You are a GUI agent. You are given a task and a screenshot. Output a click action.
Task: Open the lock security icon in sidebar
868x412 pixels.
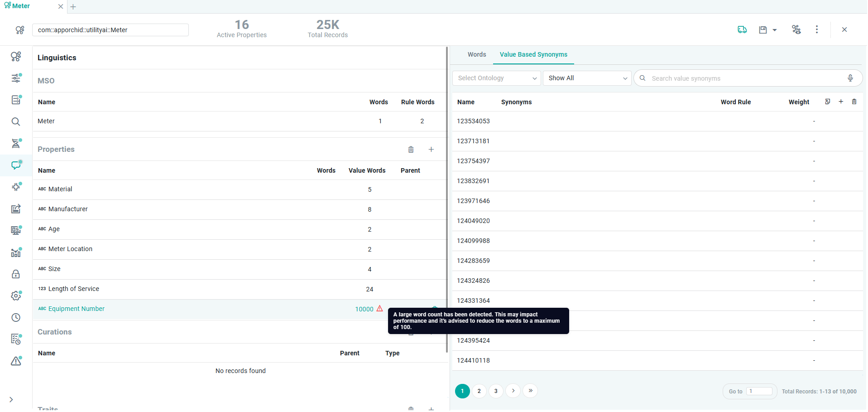(16, 274)
